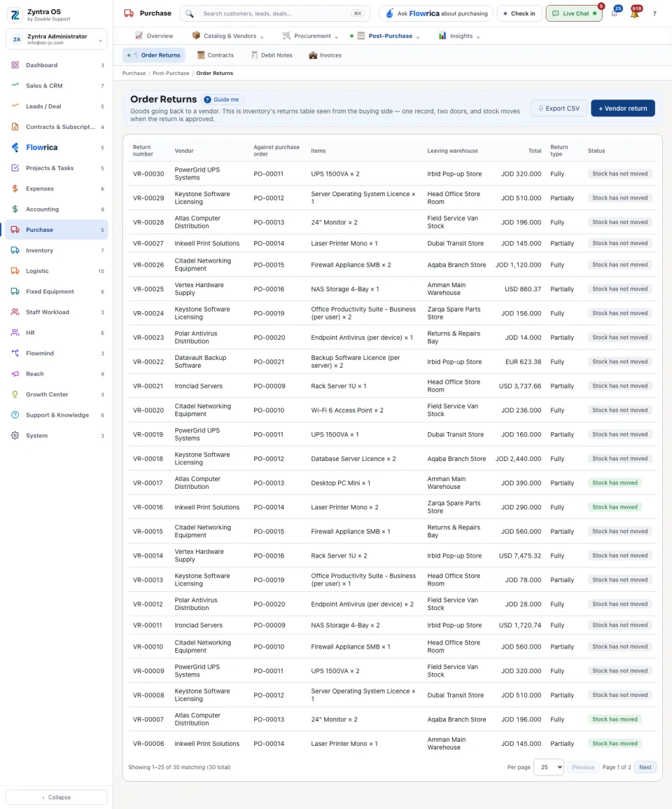Viewport: 672px width, 809px height.
Task: Click vendor Ironclad Servers in VR-00021 row
Action: (x=199, y=386)
